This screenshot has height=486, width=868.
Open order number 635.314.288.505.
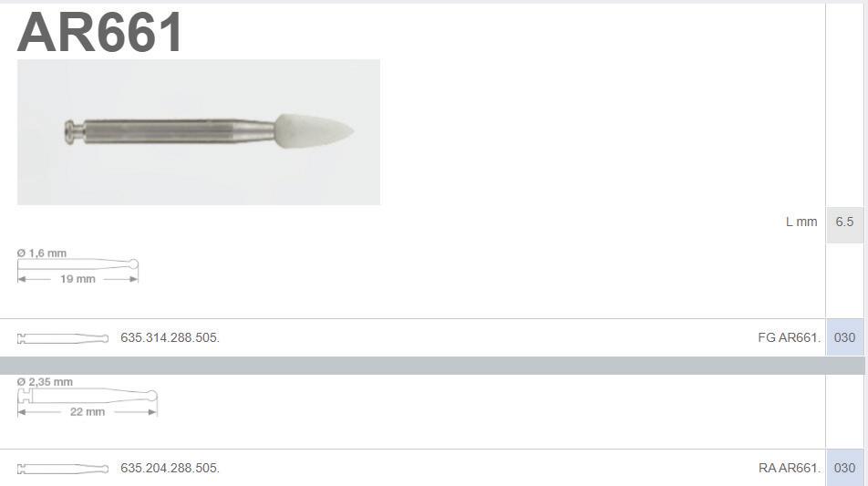point(170,337)
